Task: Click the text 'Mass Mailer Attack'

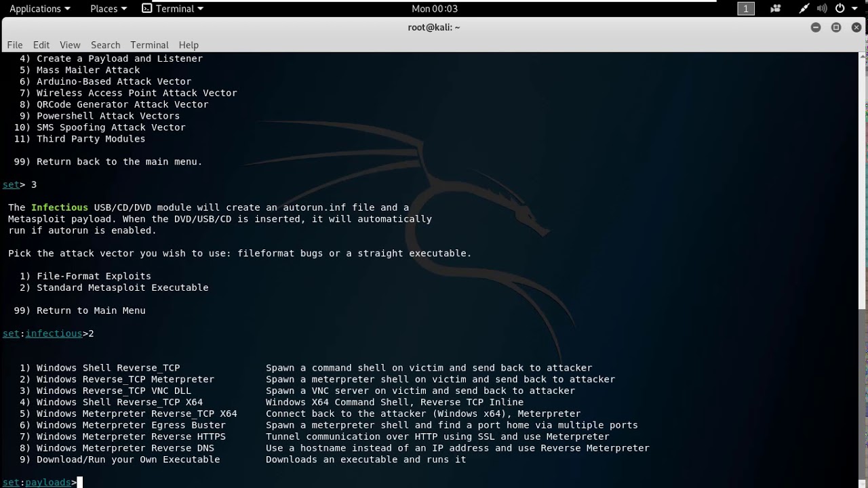Action: click(88, 70)
